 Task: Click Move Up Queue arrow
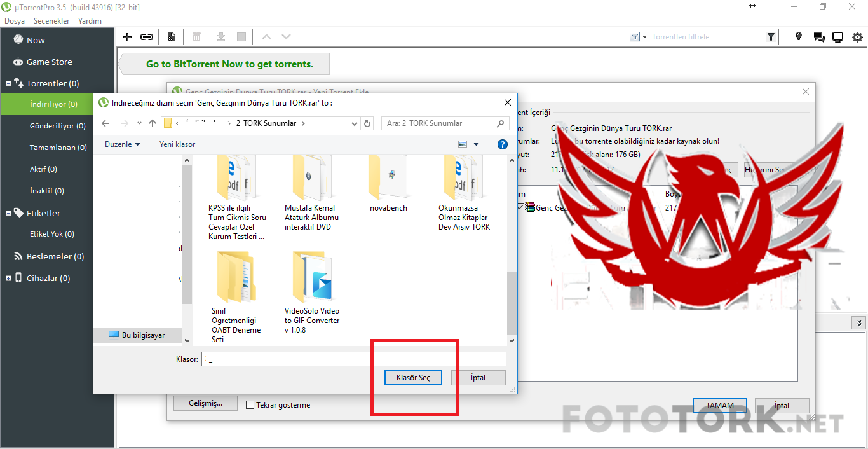click(x=266, y=37)
